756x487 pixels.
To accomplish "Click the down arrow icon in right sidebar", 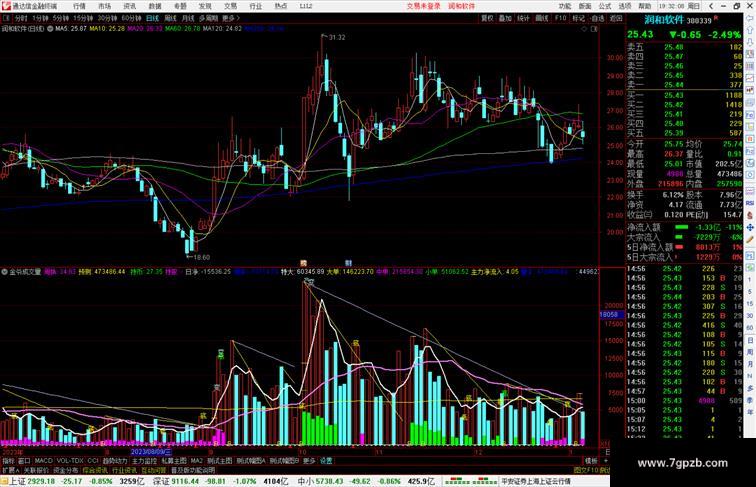I will [x=750, y=42].
